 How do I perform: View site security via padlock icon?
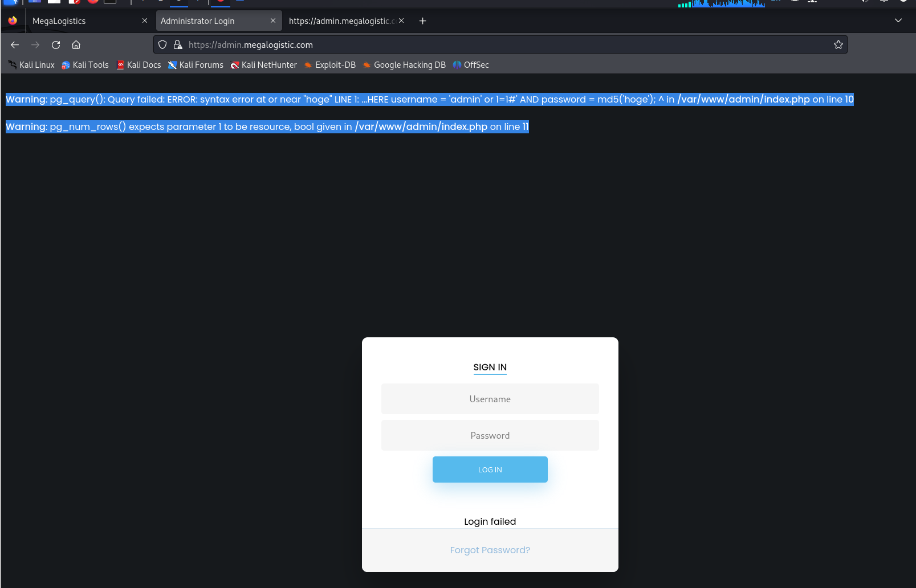[178, 45]
